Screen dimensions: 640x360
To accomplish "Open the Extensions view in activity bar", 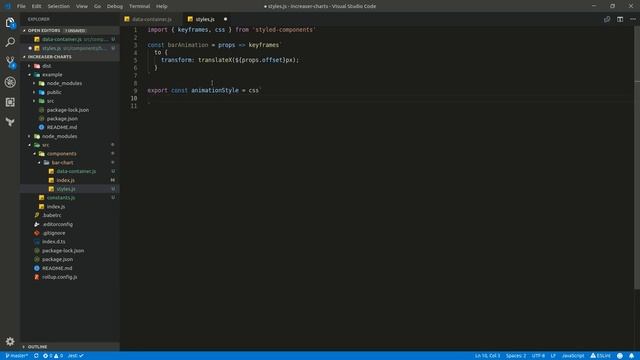I will coord(10,102).
